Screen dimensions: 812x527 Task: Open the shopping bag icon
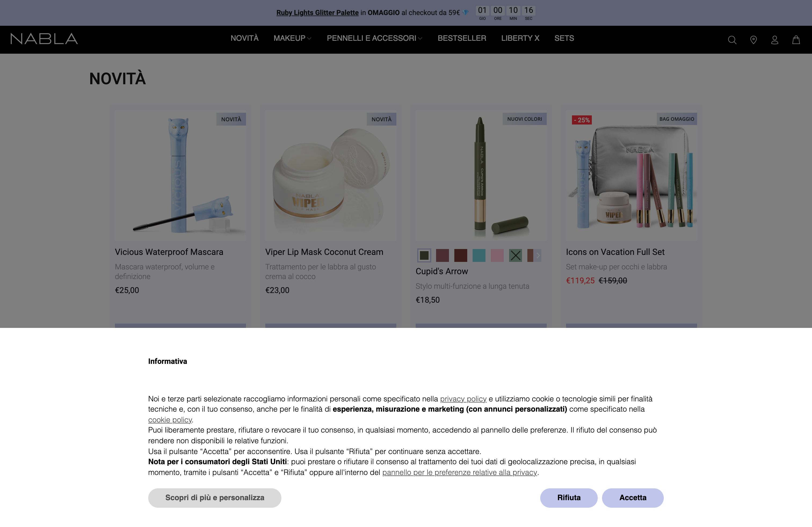[796, 40]
